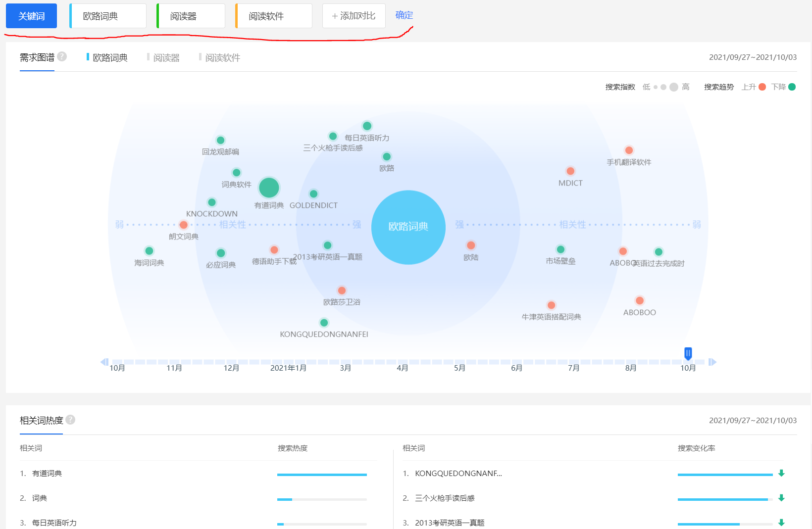Click 三个火枪手读后感 in the 搜索变化率 list
The height and width of the screenshot is (529, 812).
(x=445, y=498)
